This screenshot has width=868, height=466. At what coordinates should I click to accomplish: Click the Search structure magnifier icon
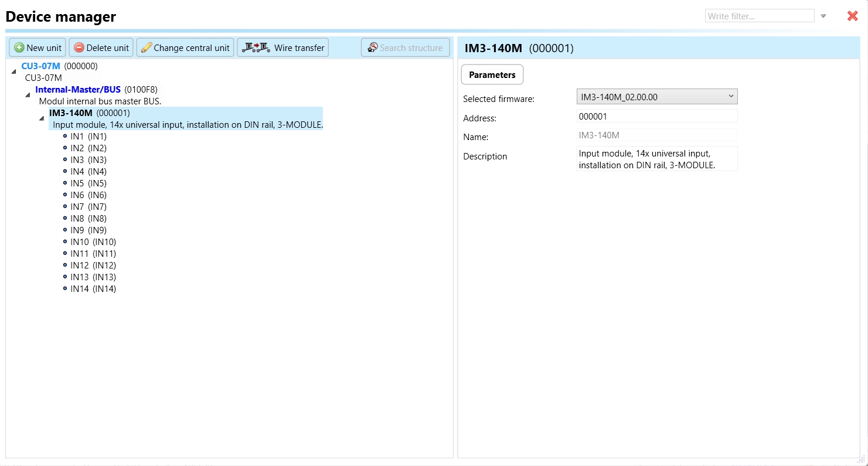coord(372,48)
